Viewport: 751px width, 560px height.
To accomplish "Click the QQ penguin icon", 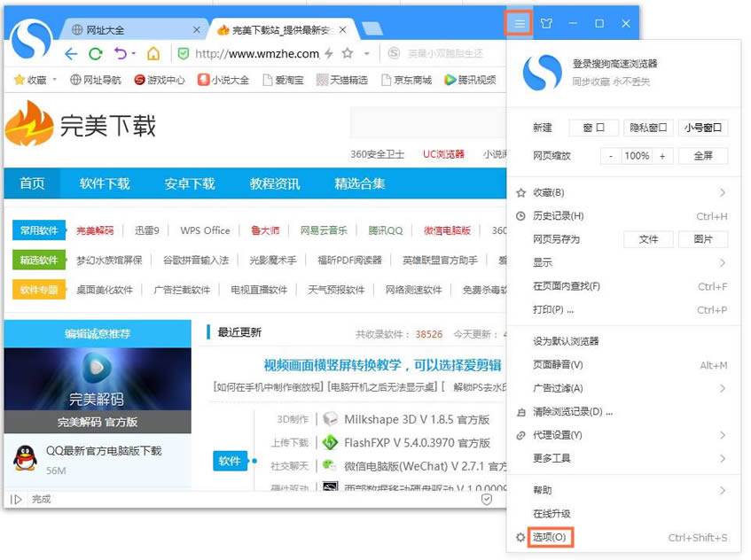I will click(x=25, y=458).
